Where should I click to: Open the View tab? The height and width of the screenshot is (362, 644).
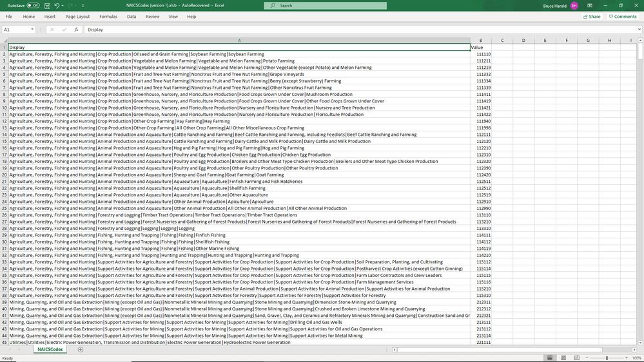[173, 17]
